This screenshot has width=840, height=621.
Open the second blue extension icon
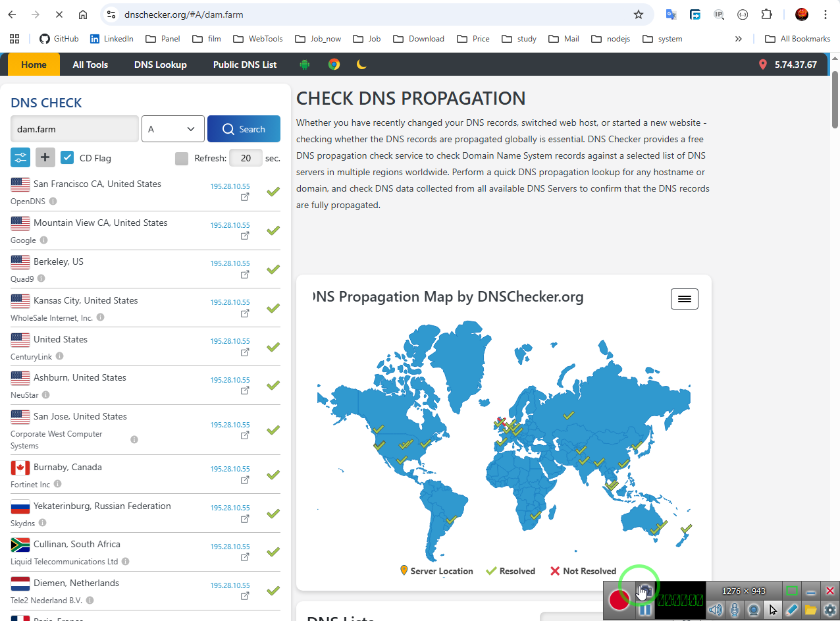(695, 14)
